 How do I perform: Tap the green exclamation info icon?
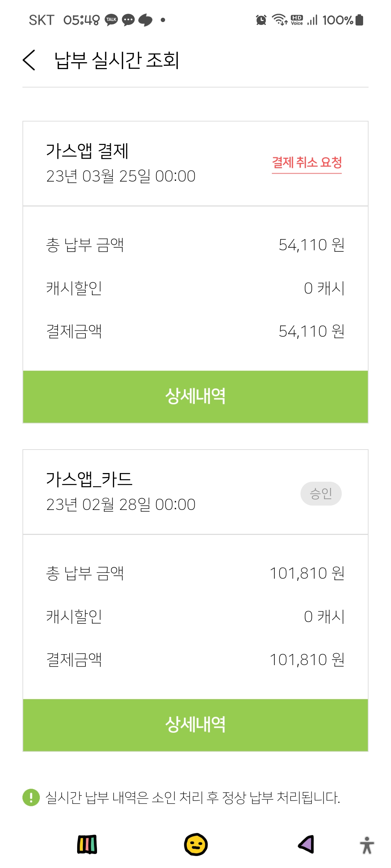click(31, 797)
